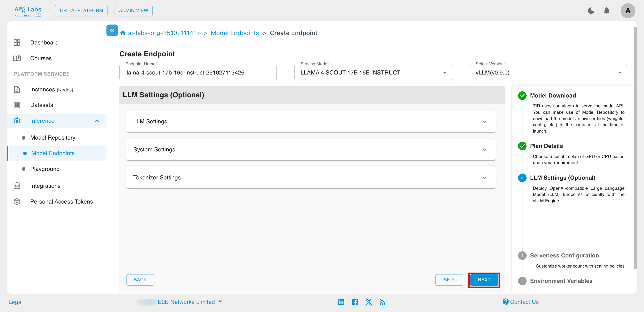The image size is (644, 312).
Task: Click the ADMIN VIEW button
Action: (133, 11)
